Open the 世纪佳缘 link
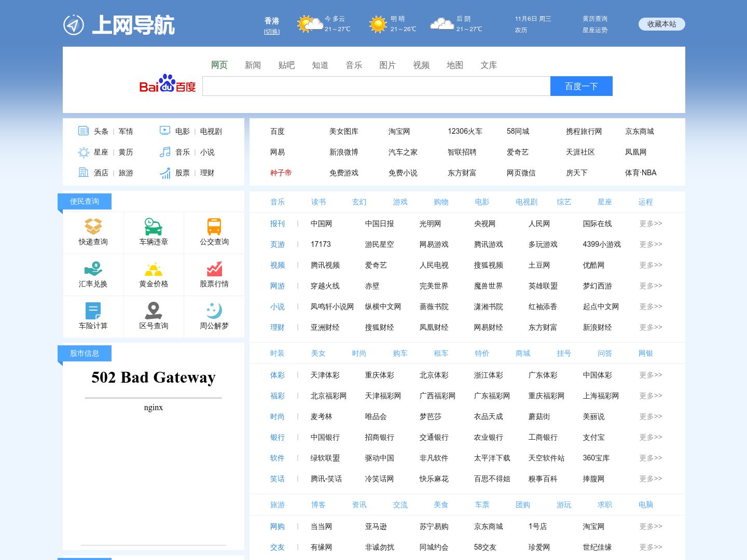 (x=598, y=547)
